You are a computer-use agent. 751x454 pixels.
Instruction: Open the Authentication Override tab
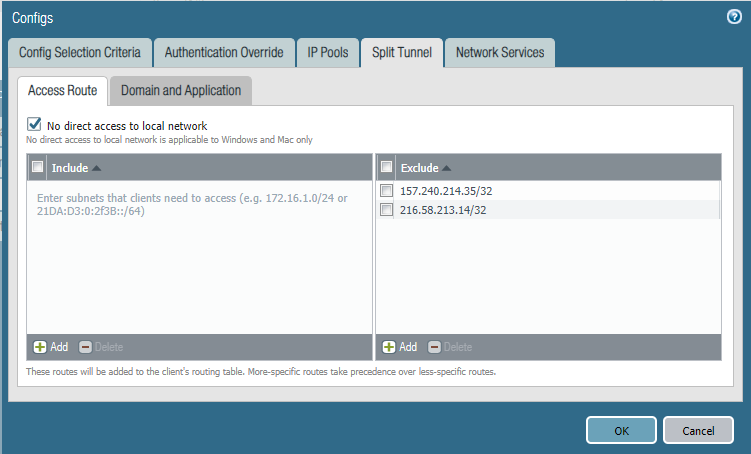click(x=224, y=52)
